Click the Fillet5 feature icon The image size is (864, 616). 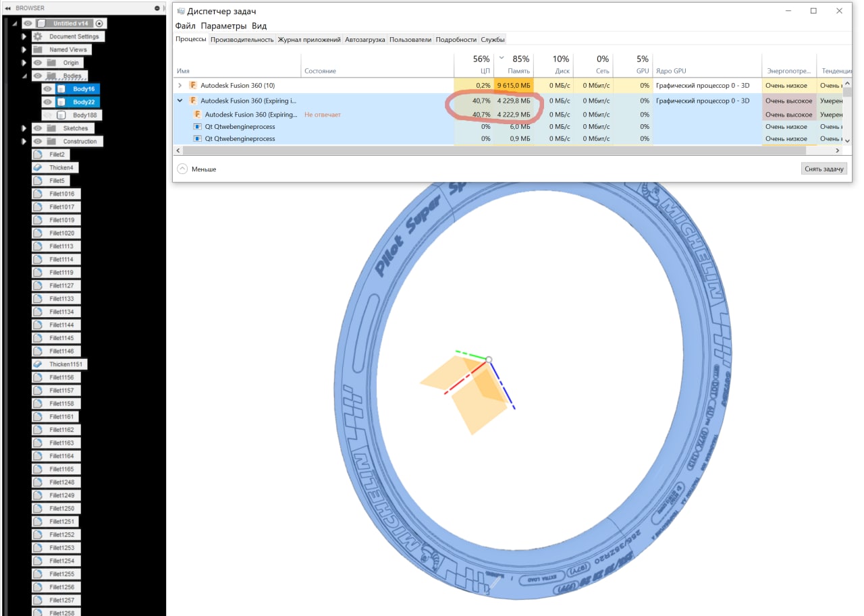(38, 181)
